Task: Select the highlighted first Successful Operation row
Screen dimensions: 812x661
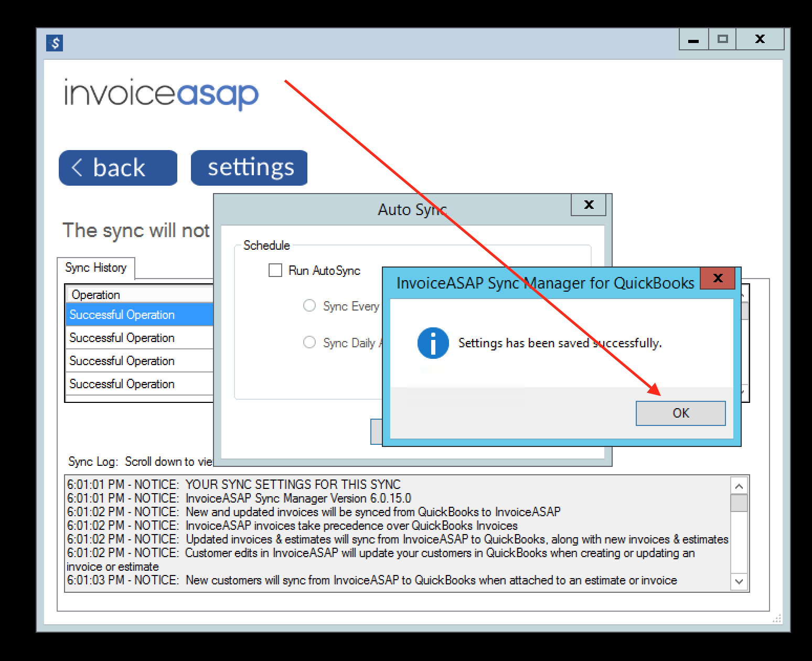Action: [x=139, y=315]
